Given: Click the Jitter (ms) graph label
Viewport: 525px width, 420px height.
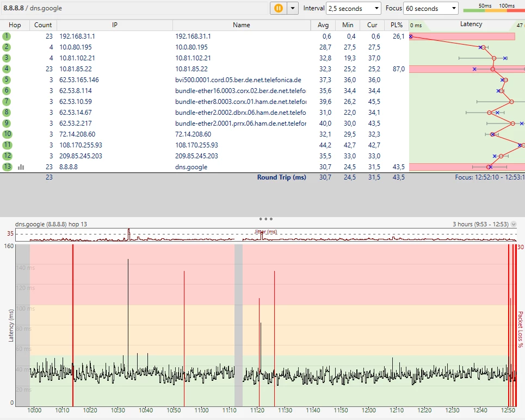Looking at the screenshot, I should coord(266,231).
